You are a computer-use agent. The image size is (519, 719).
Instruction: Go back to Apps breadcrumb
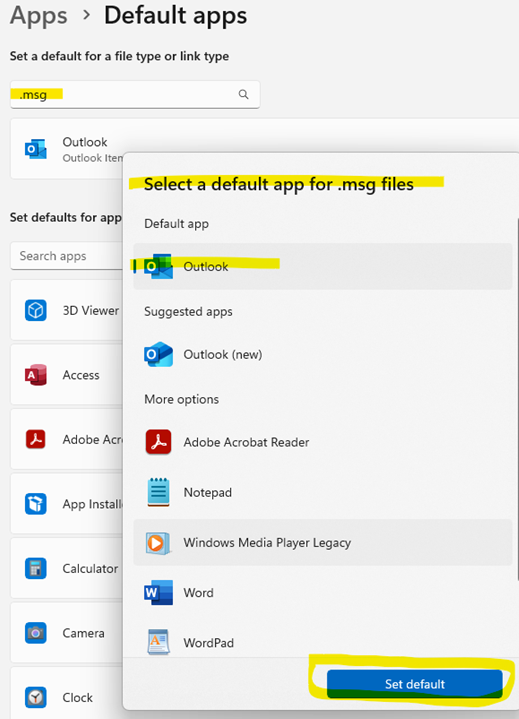tap(39, 15)
